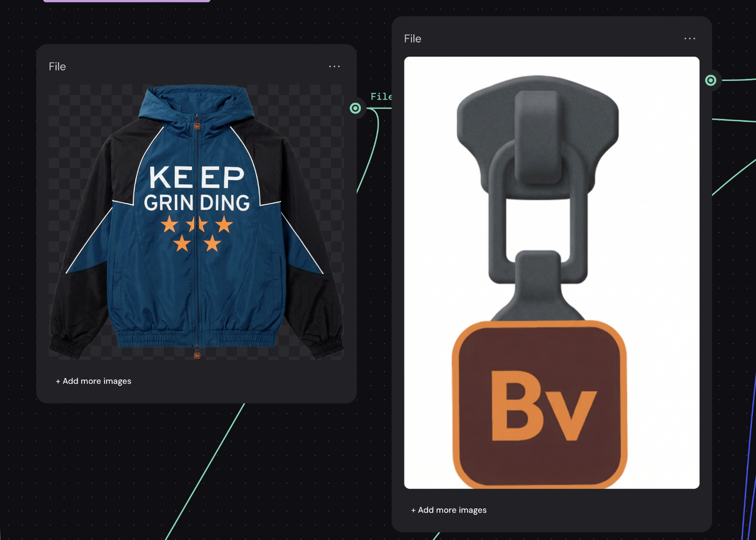Select the green wire below the jacket node
756x540 pixels.
pyautogui.click(x=207, y=467)
